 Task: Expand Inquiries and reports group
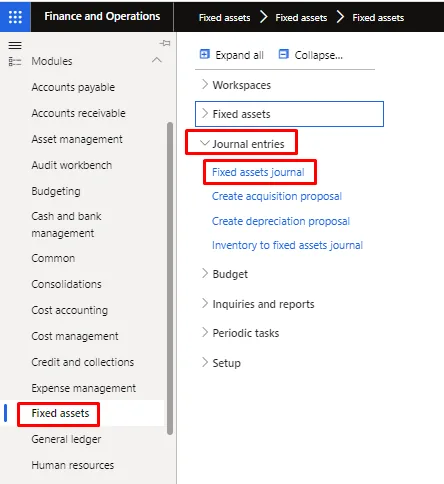tap(205, 303)
